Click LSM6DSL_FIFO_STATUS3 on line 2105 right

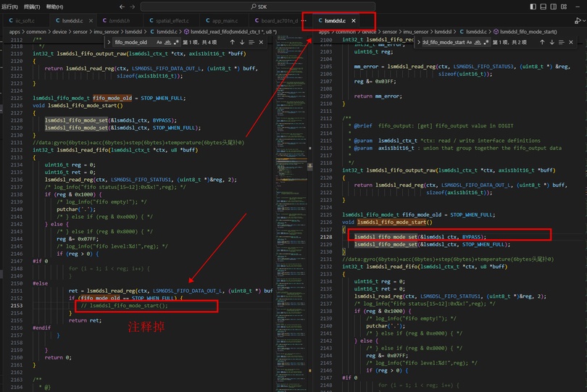[483, 67]
